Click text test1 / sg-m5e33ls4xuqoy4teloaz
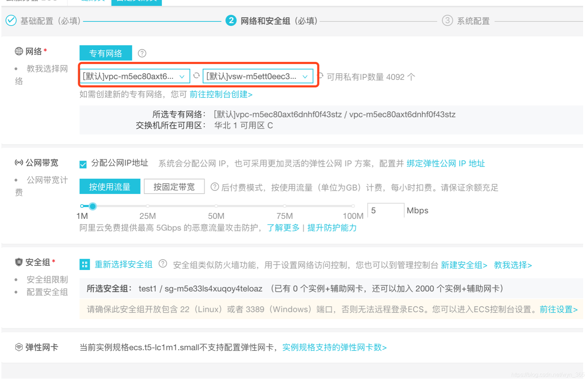This screenshot has width=588, height=381. 200,289
